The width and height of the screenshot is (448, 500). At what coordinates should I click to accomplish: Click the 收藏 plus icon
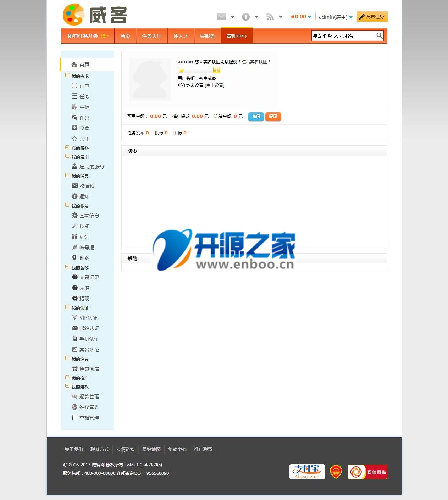tap(74, 128)
